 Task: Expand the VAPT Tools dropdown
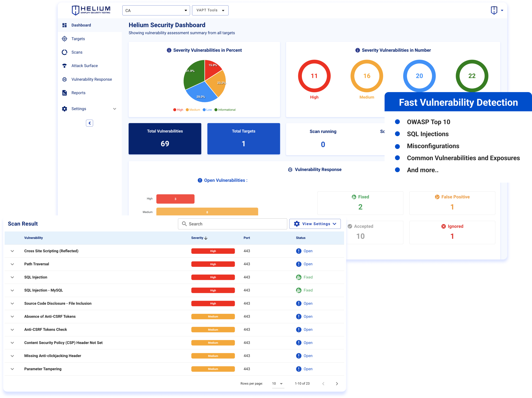pyautogui.click(x=210, y=10)
